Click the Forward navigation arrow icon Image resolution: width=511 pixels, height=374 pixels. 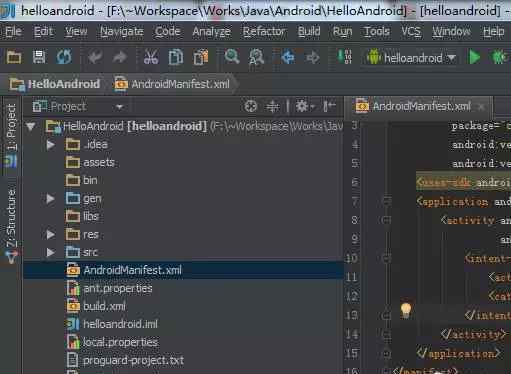[313, 58]
